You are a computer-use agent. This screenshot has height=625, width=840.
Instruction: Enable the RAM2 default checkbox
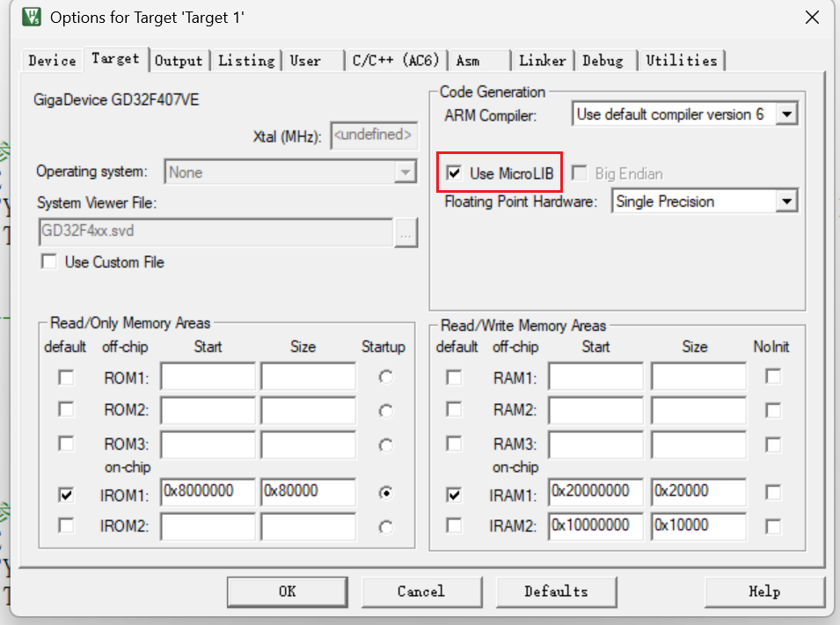[x=454, y=409]
